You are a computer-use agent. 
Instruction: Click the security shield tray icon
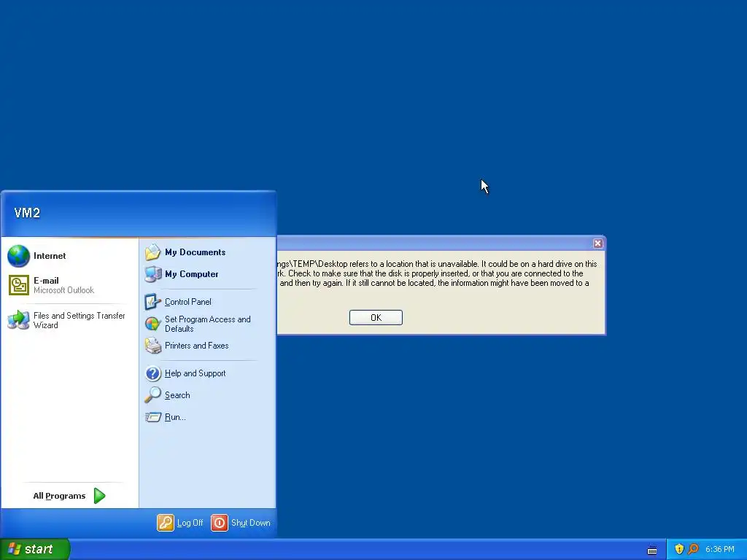679,549
